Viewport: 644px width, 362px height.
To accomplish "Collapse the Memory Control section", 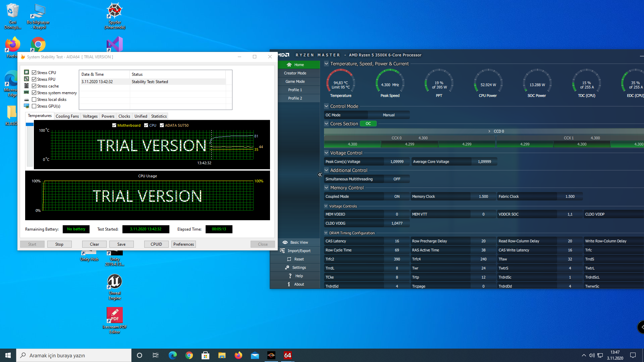I will [326, 188].
